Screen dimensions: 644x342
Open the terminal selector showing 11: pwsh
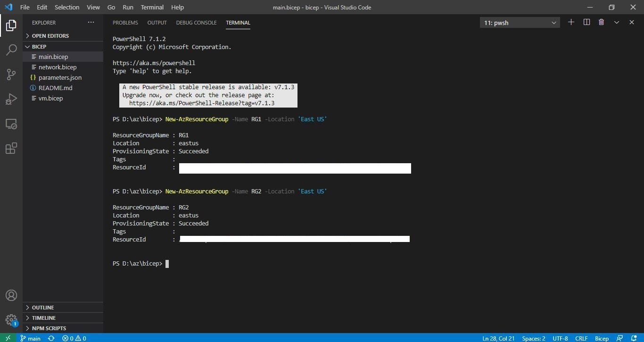pos(519,22)
